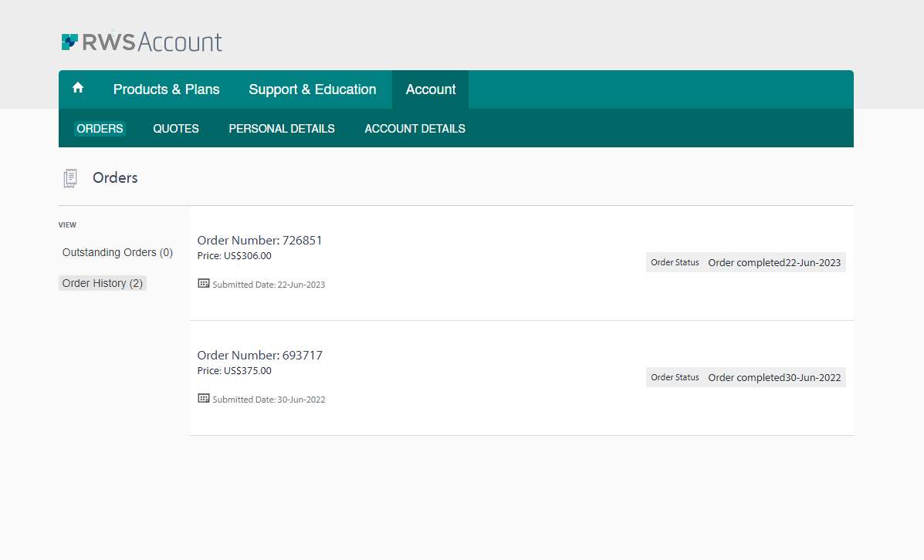Screen dimensions: 924x560
Task: Open the Support & Education menu
Action: pos(313,89)
